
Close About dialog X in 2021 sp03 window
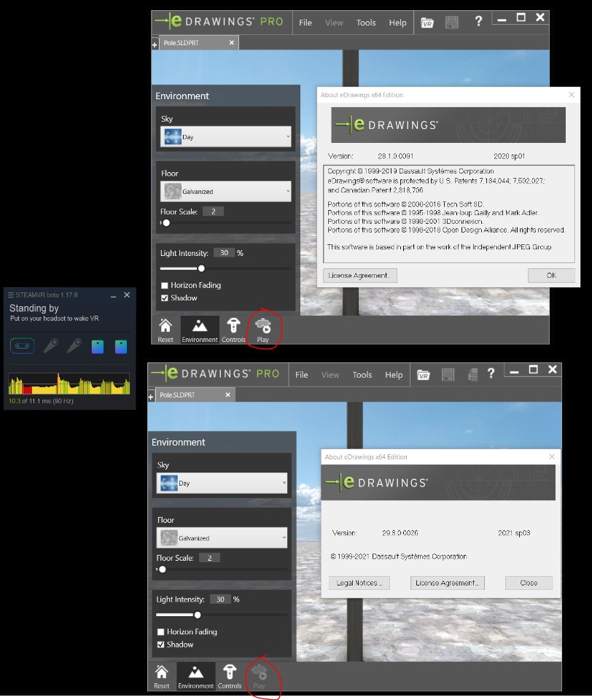click(552, 456)
